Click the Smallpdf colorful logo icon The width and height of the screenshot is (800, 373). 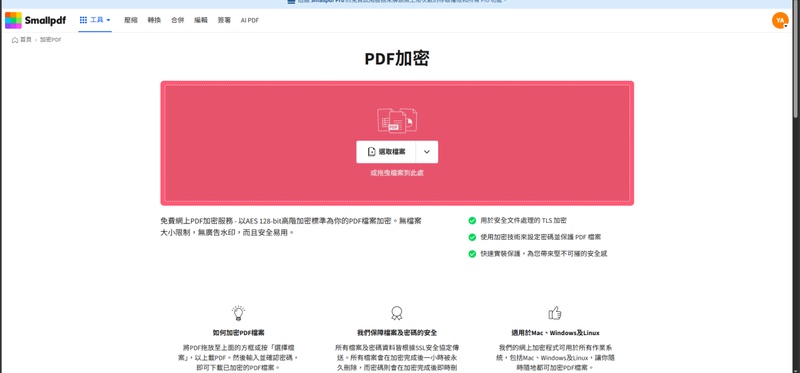13,20
